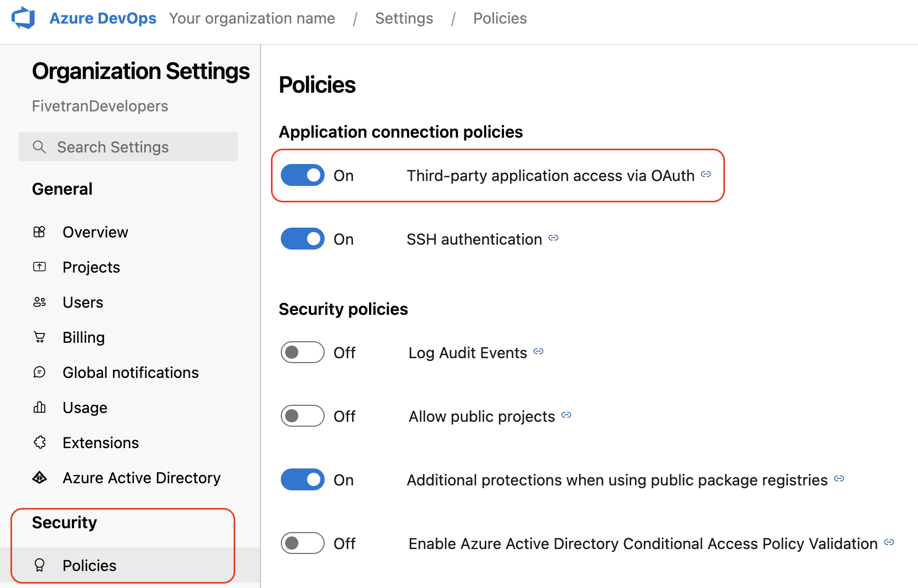Screen dimensions: 918x588
Task: Click link icon next to SSH authentication
Action: [x=554, y=238]
